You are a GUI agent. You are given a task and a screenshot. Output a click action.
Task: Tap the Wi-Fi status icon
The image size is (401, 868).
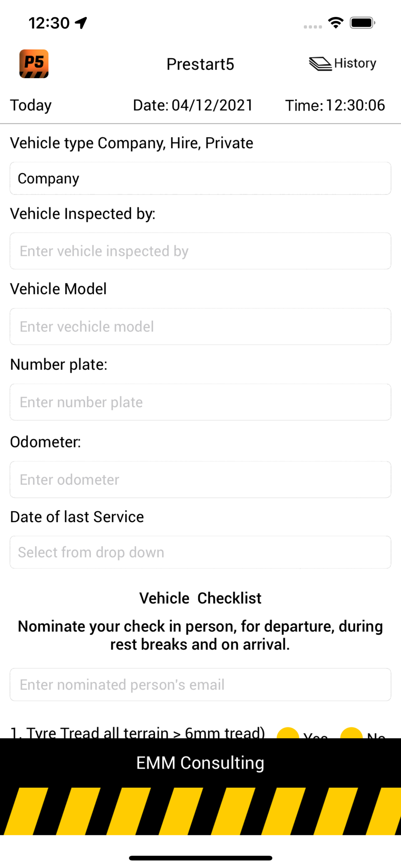[335, 23]
